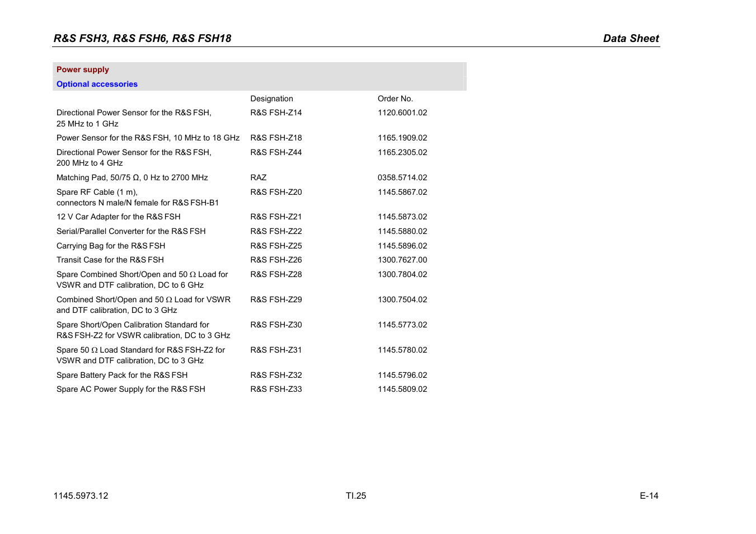Image resolution: width=756 pixels, height=534 pixels.
Task: Select order number '1300.7804.02'
Action: (402, 274)
